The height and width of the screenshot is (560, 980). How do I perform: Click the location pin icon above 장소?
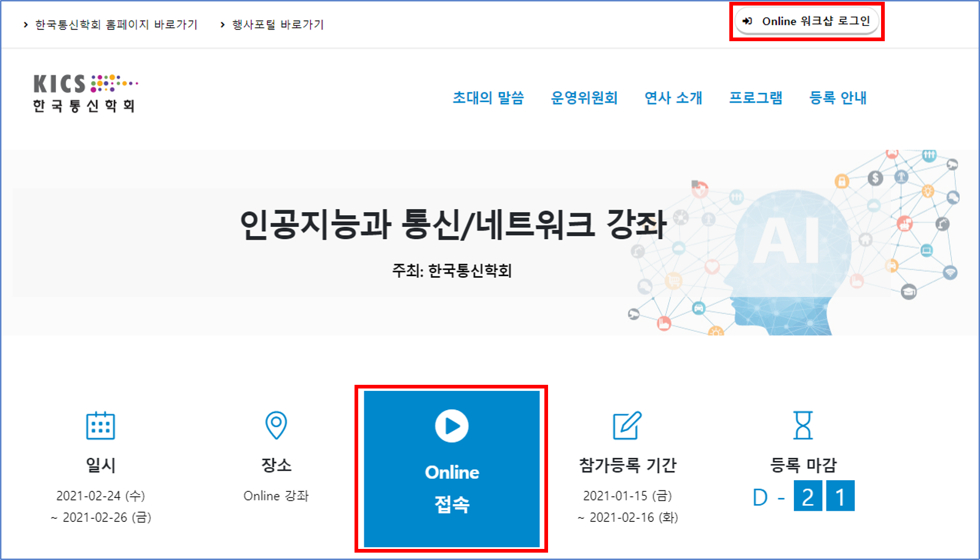[276, 425]
